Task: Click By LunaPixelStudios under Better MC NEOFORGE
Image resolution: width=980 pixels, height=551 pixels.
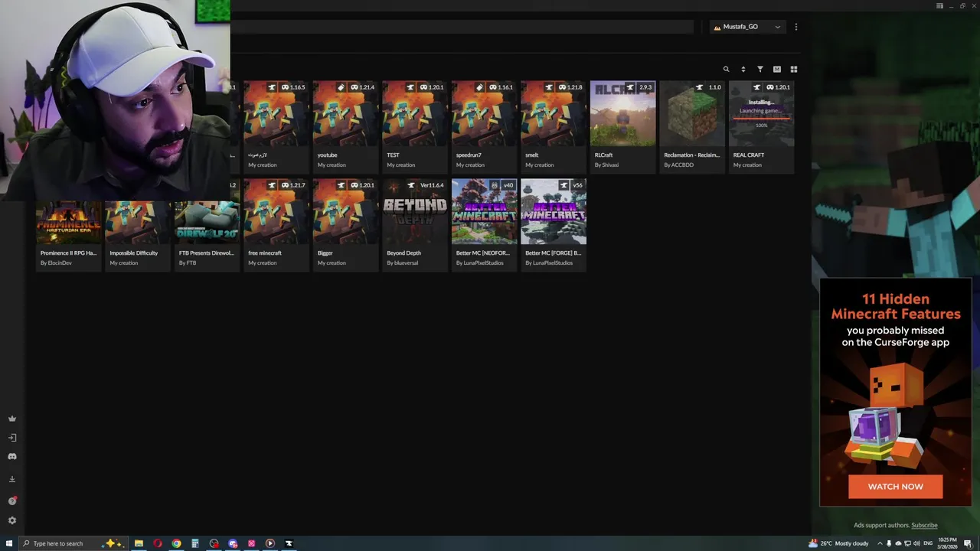Action: tap(480, 262)
